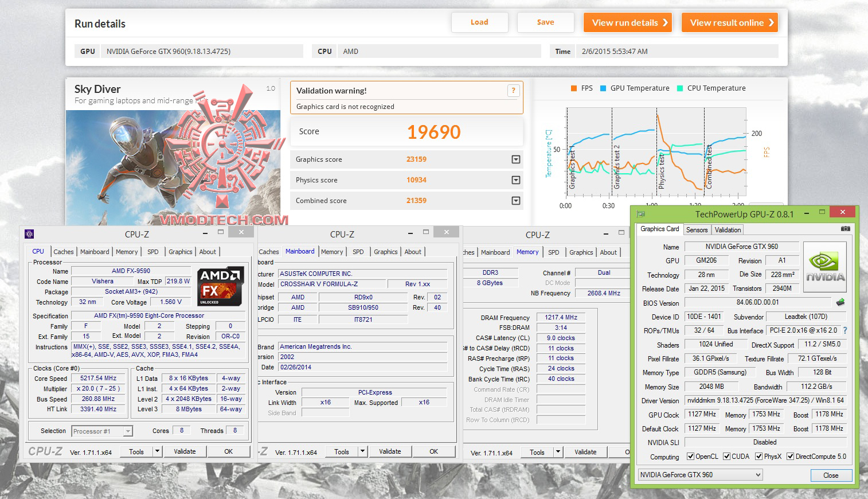Toggle the OpenCL checkbox
This screenshot has height=499, width=868.
point(690,457)
